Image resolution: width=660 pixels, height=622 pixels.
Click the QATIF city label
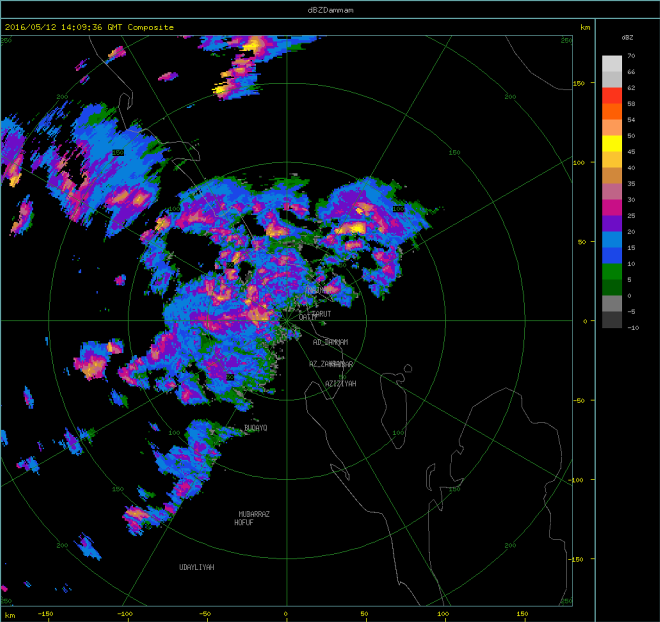(307, 317)
